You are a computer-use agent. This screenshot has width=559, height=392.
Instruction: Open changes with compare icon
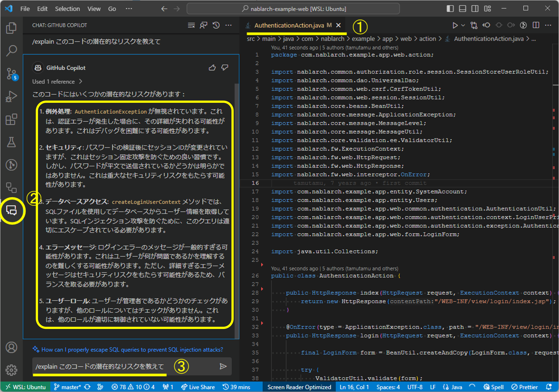(474, 25)
